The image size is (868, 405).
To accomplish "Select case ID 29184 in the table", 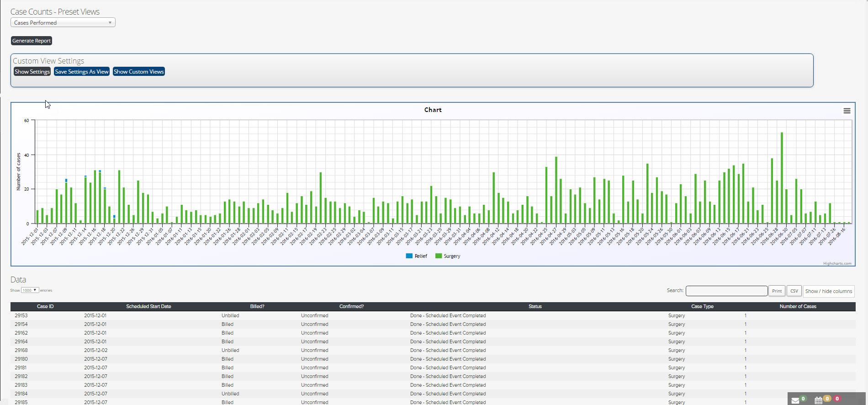I will (x=21, y=394).
